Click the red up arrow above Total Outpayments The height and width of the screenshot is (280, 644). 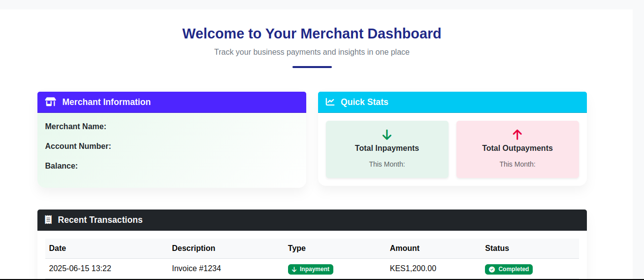(x=517, y=135)
